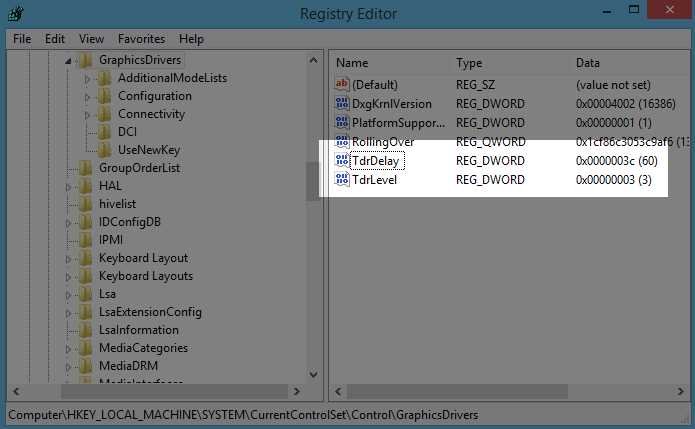Open the View menu
The image size is (695, 429).
91,39
